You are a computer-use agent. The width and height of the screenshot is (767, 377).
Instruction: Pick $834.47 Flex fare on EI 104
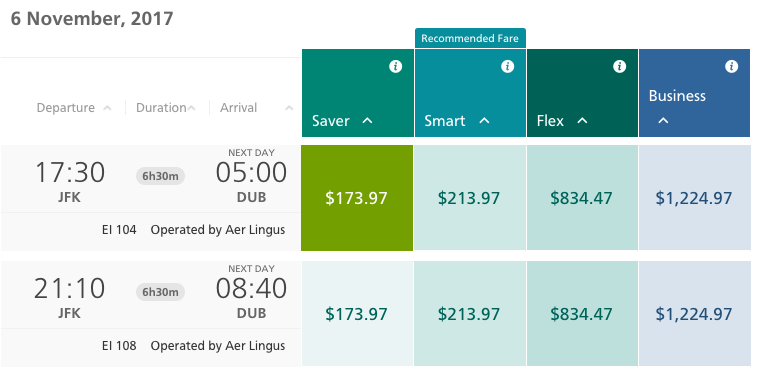[582, 198]
